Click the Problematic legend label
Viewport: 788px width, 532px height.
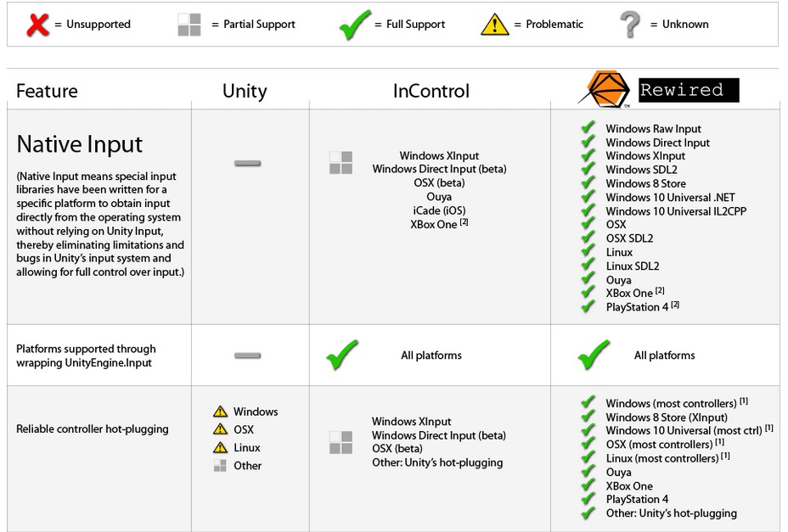pos(554,24)
